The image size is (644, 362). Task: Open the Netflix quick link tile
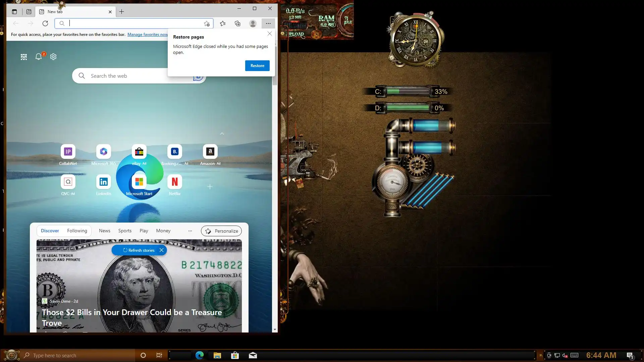coord(174,182)
